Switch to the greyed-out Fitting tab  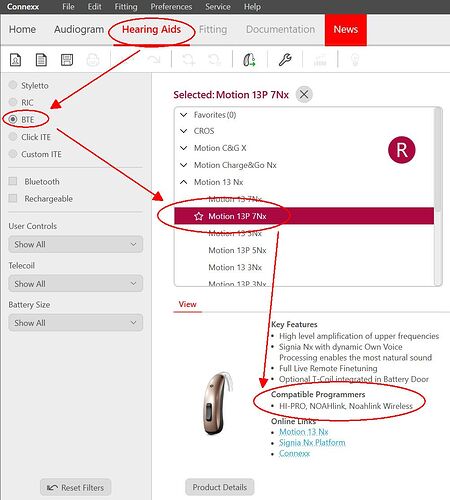pos(213,29)
